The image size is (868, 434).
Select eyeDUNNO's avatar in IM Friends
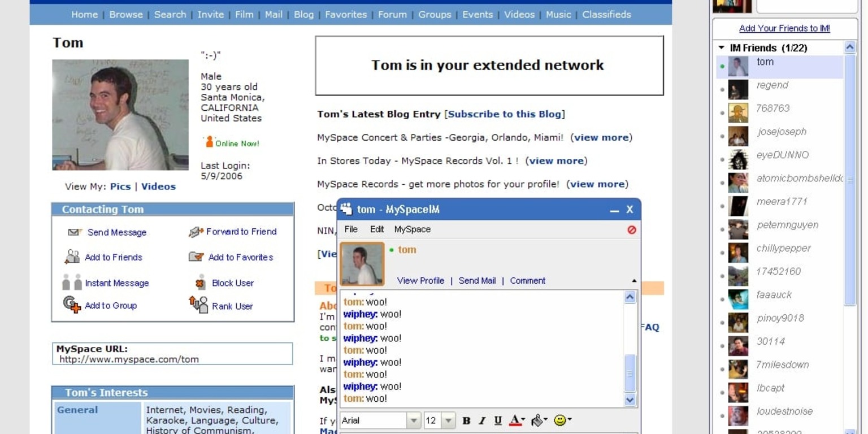click(738, 160)
